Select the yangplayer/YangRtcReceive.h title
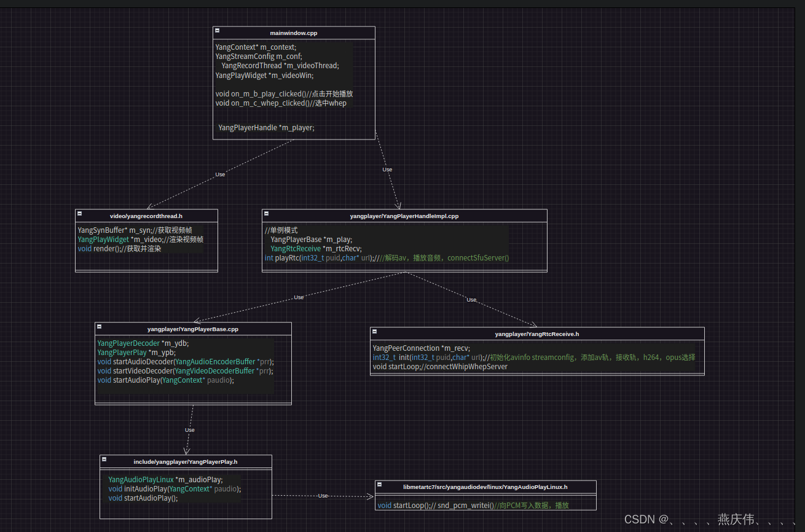This screenshot has height=532, width=805. coord(537,334)
